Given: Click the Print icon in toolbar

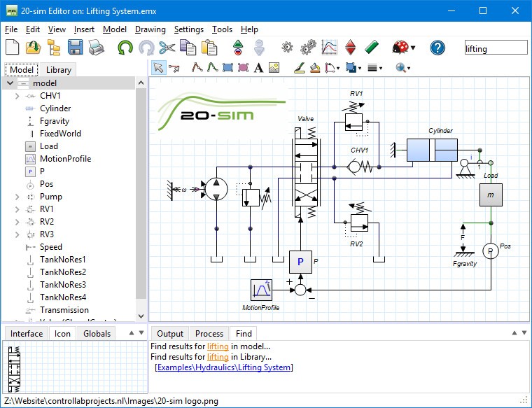Looking at the screenshot, I should coord(96,48).
